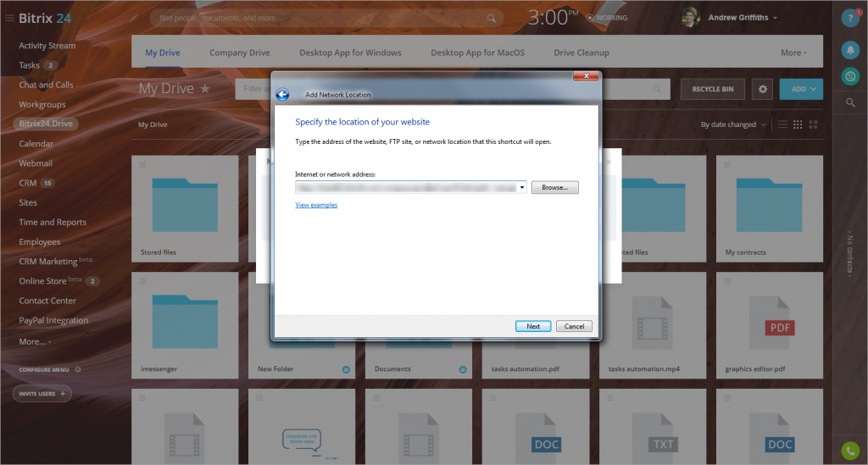Click the Cancel button in dialog
This screenshot has height=465, width=868.
[x=574, y=326]
